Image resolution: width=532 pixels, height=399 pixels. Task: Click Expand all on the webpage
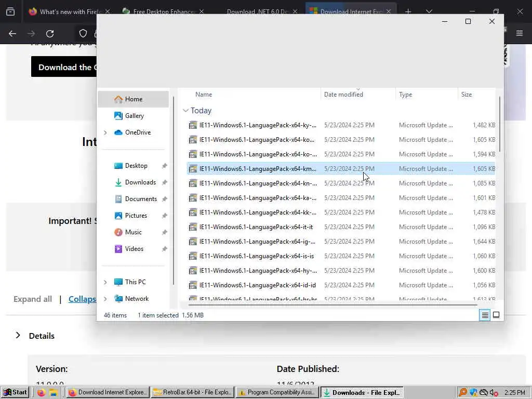click(x=33, y=299)
